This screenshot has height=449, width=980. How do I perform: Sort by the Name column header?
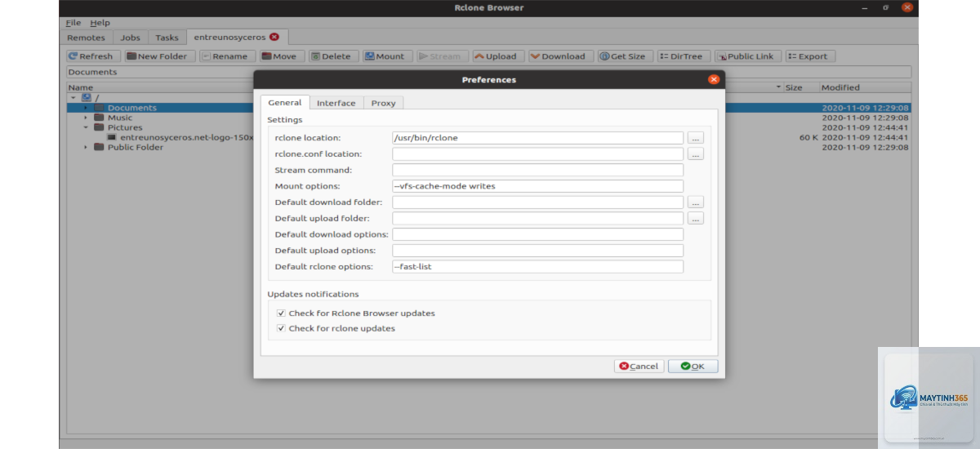[81, 87]
